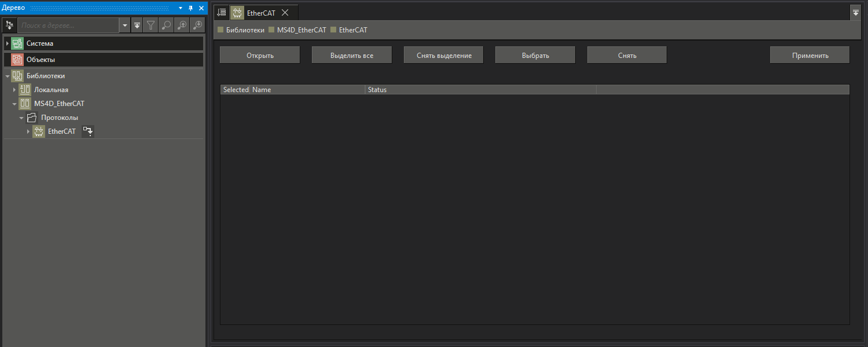Viewport: 868px width, 347px height.
Task: Close the Дерево panel
Action: click(201, 8)
